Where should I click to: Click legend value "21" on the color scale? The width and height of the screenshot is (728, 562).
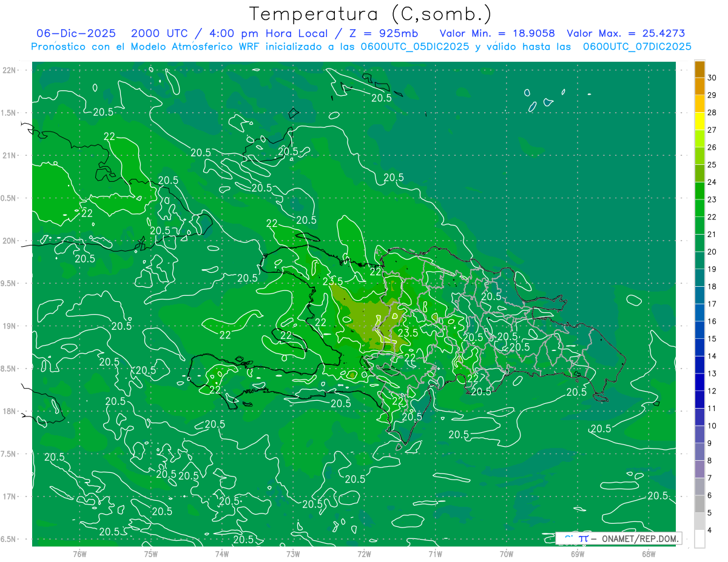point(712,235)
